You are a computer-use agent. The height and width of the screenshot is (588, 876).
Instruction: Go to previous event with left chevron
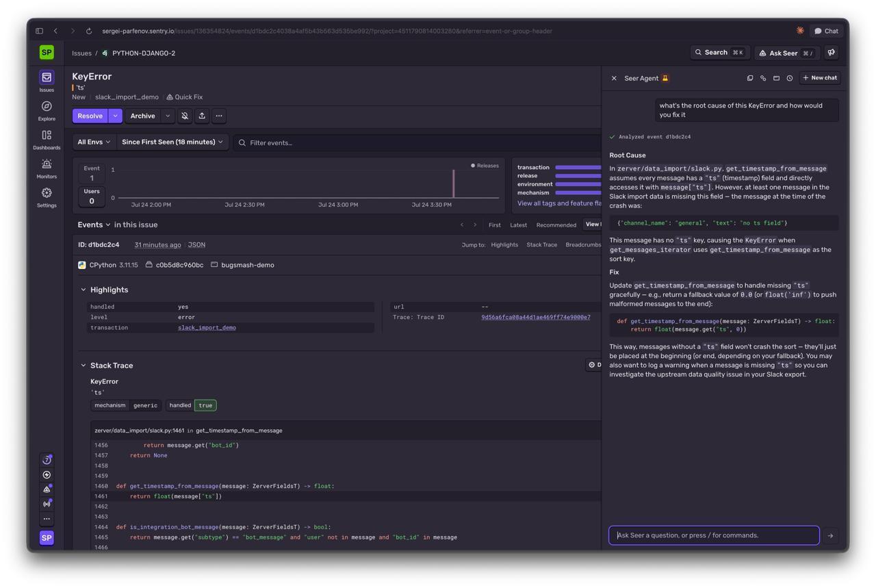pyautogui.click(x=462, y=225)
